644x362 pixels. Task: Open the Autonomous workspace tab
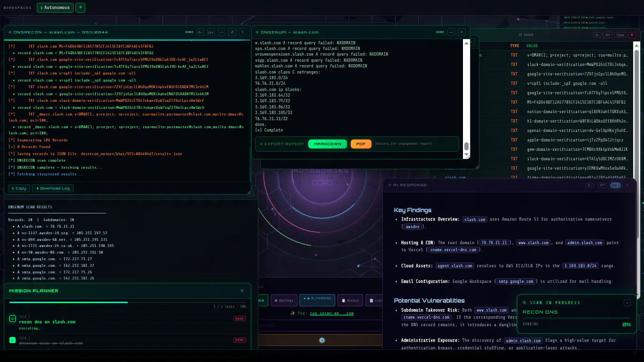[55, 8]
